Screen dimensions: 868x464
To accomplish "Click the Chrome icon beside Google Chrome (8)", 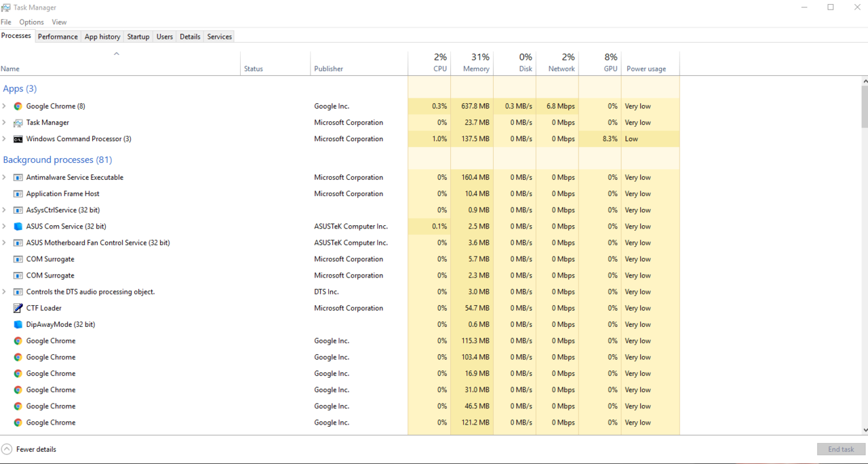I will point(18,107).
